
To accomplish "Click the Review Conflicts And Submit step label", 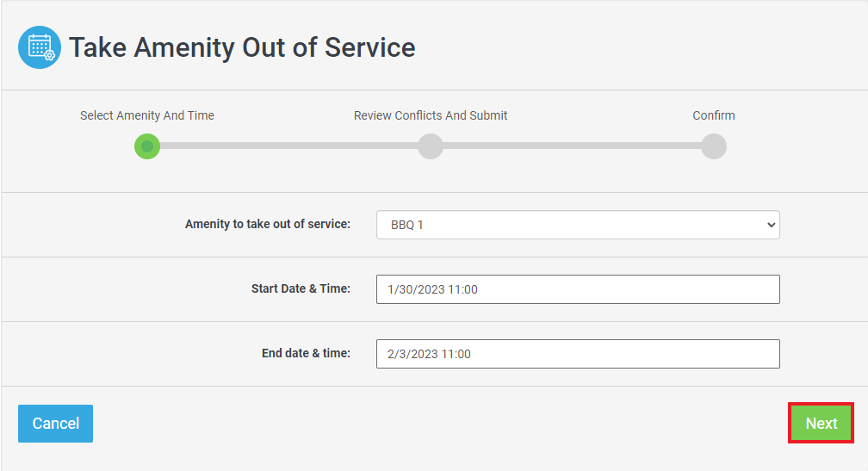I will pos(431,115).
